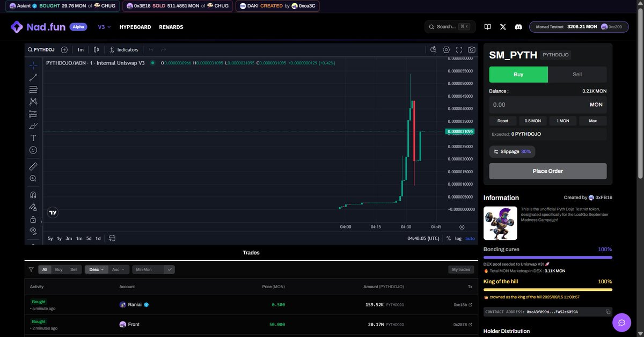Open the long position forecasting tool

coord(33,114)
